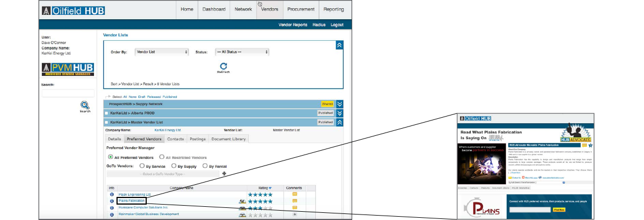Switch to the Preferred Vendors tab
Viewport: 644px width, 220px height.
click(144, 139)
